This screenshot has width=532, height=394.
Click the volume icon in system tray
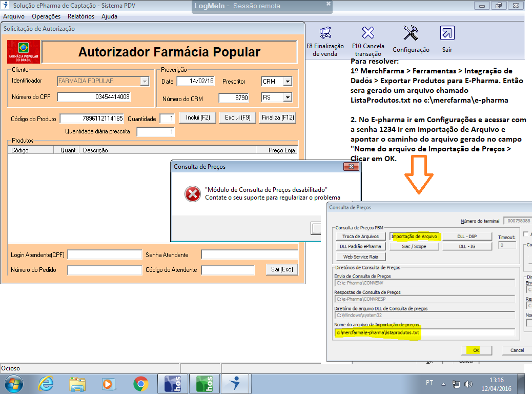[x=468, y=384]
